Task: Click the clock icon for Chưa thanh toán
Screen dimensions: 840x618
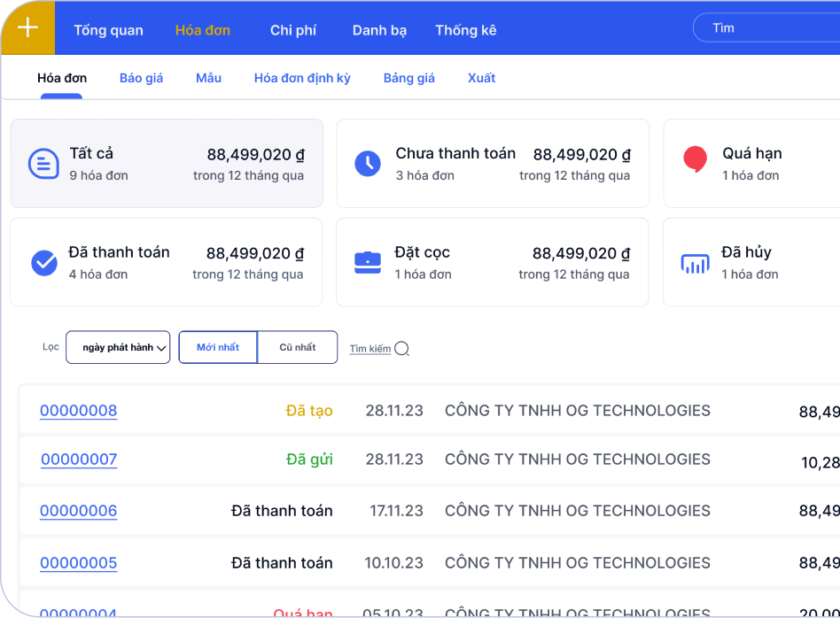Action: point(368,164)
